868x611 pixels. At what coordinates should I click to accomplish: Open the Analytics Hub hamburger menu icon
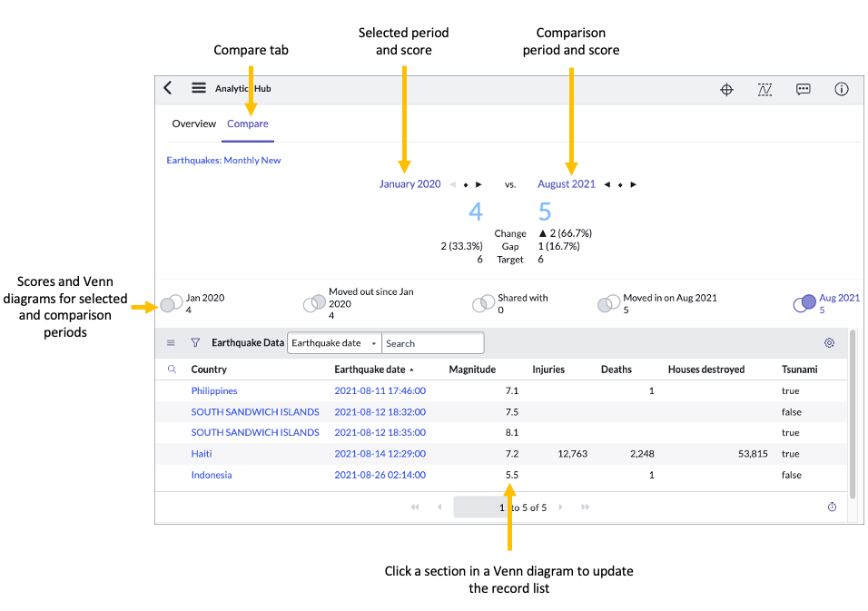pyautogui.click(x=198, y=88)
